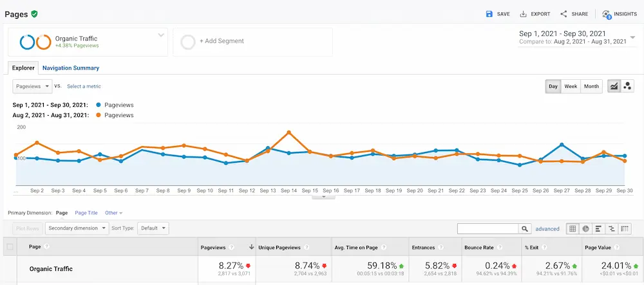Open the Insights panel icon
The image size is (644, 285).
606,14
